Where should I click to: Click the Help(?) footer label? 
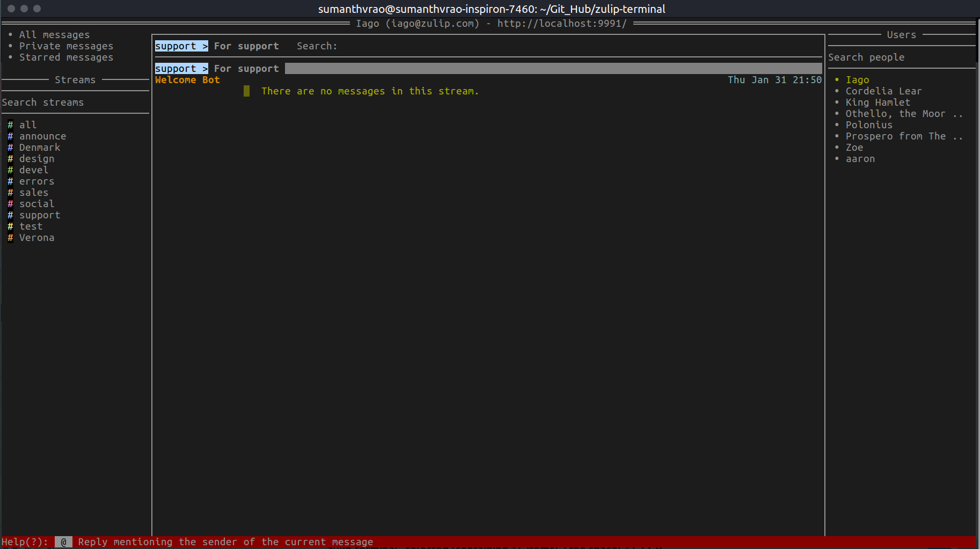coord(25,542)
